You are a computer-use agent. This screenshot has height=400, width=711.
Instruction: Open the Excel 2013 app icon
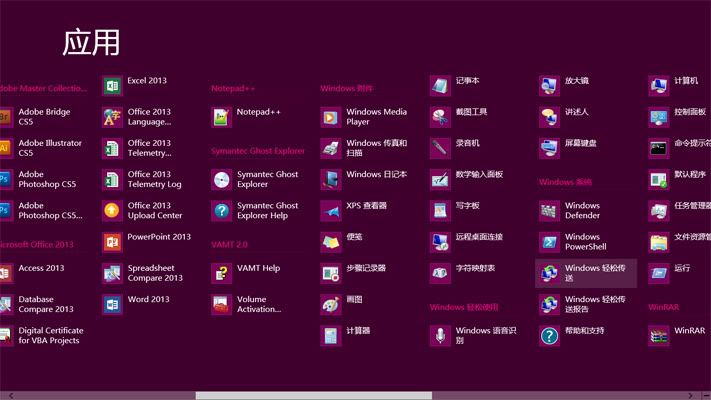(x=112, y=86)
